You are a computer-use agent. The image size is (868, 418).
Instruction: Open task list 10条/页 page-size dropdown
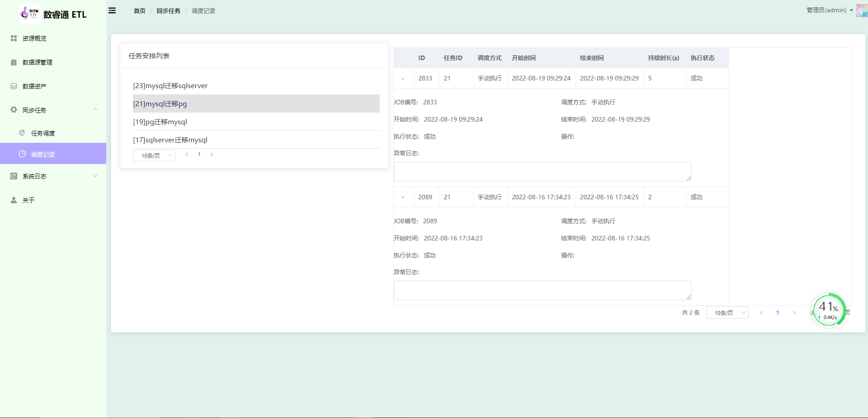point(154,155)
